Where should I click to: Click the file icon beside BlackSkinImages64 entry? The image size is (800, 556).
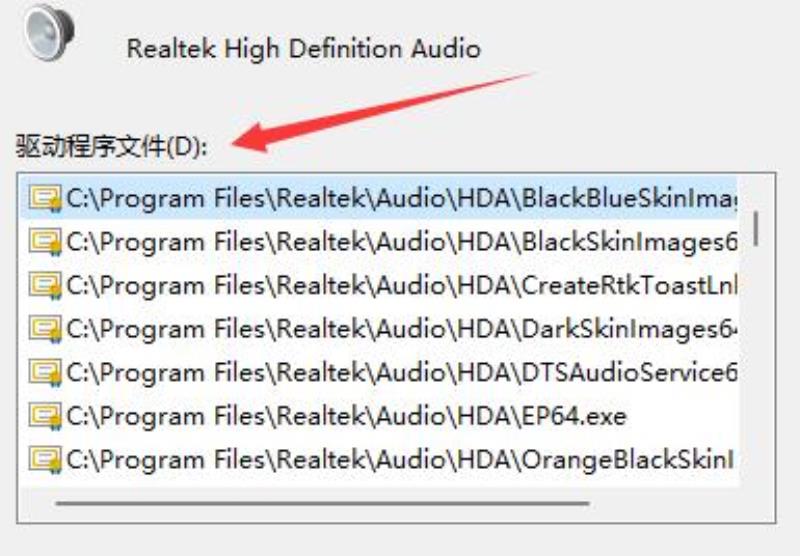point(45,242)
